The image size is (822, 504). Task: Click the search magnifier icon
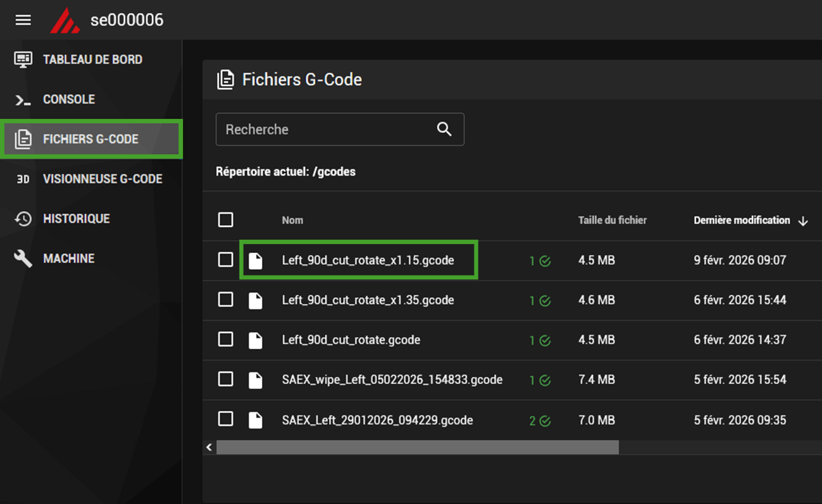click(444, 129)
